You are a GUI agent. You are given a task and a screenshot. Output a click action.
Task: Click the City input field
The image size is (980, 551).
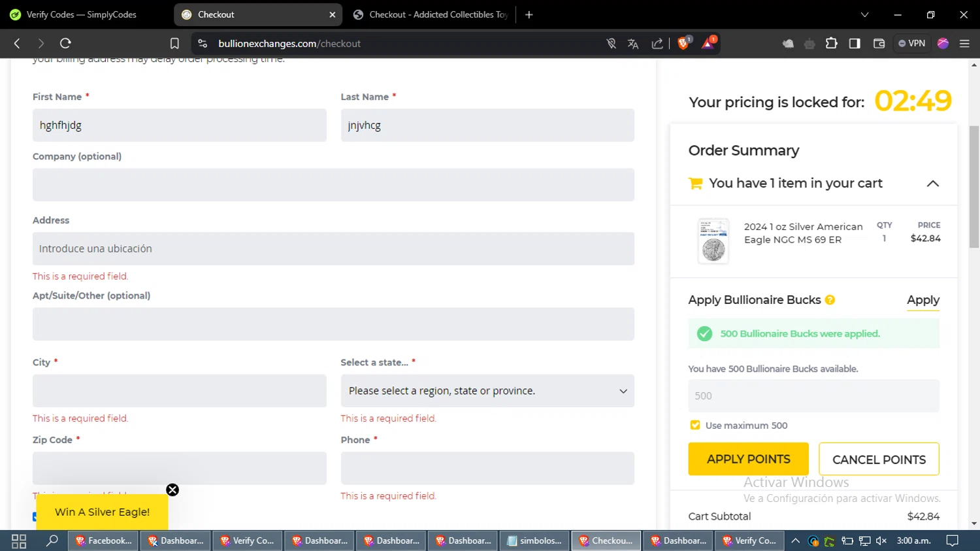click(x=180, y=391)
